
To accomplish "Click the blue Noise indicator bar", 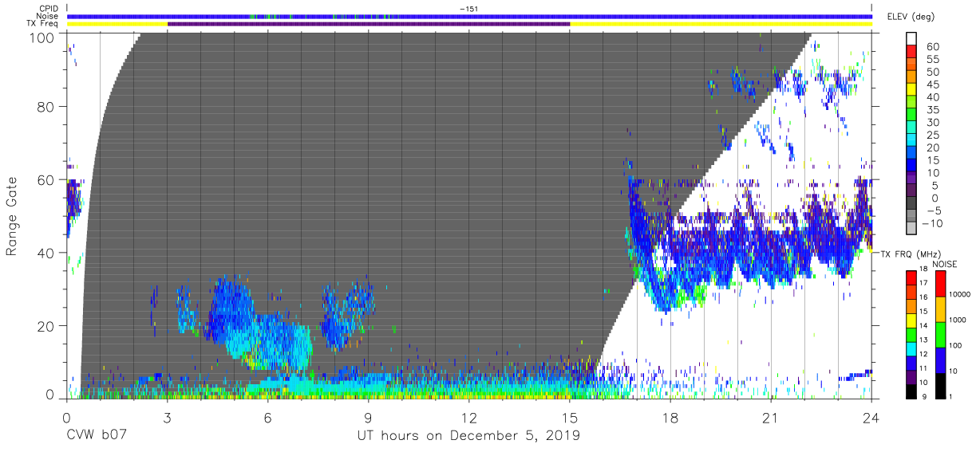I will [469, 16].
